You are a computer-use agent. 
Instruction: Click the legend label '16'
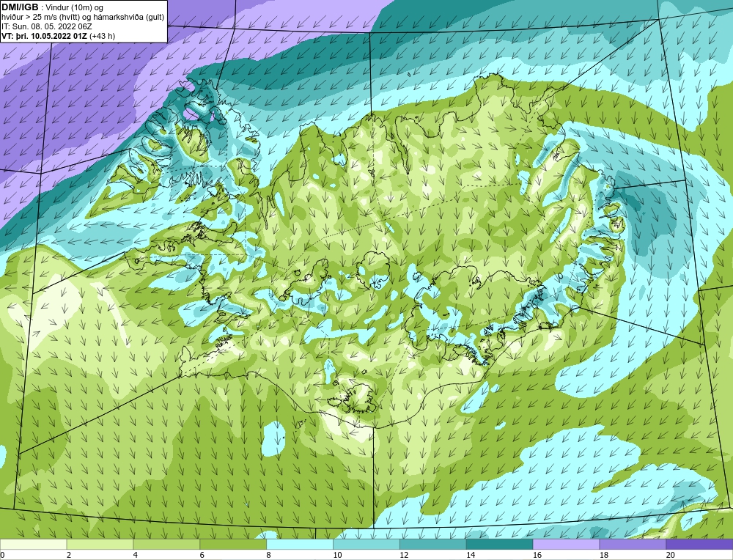tap(537, 555)
